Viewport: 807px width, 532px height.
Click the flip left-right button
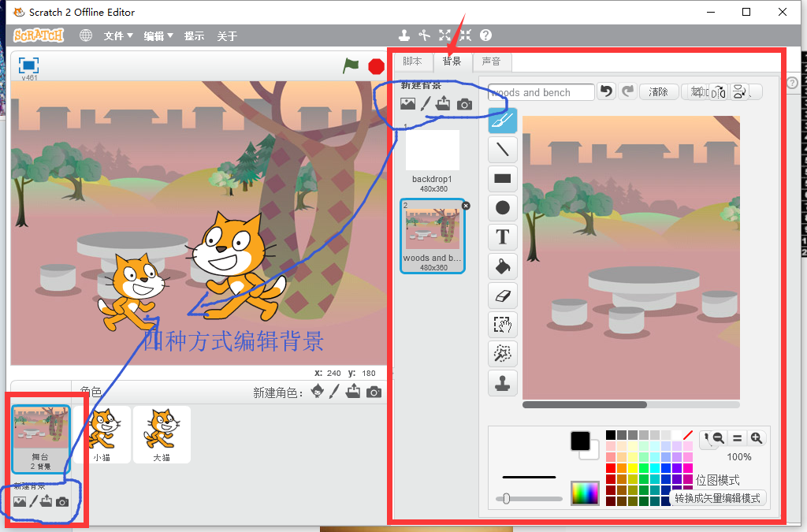tap(719, 92)
